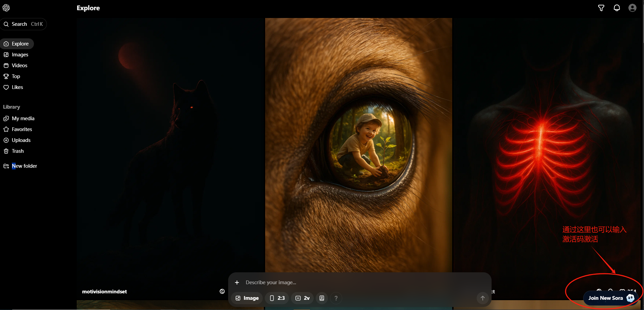Open the 2v variations dropdown
This screenshot has height=310, width=644.
tap(302, 298)
